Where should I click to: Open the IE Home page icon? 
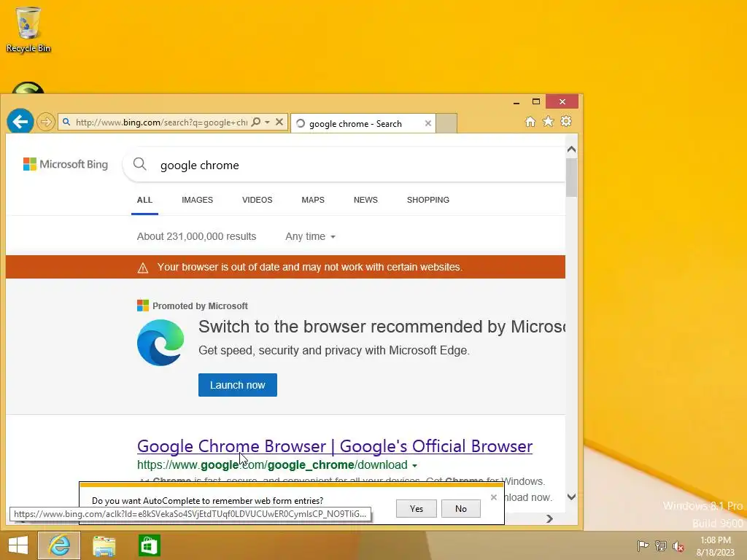pos(530,122)
